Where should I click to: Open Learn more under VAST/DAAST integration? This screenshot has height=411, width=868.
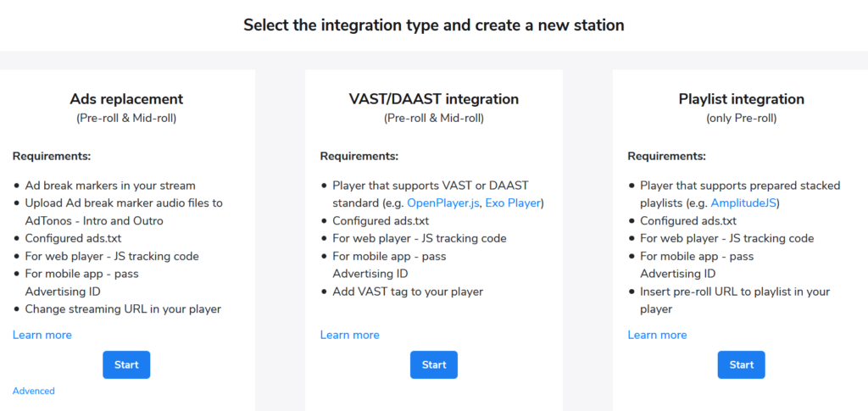coord(350,335)
